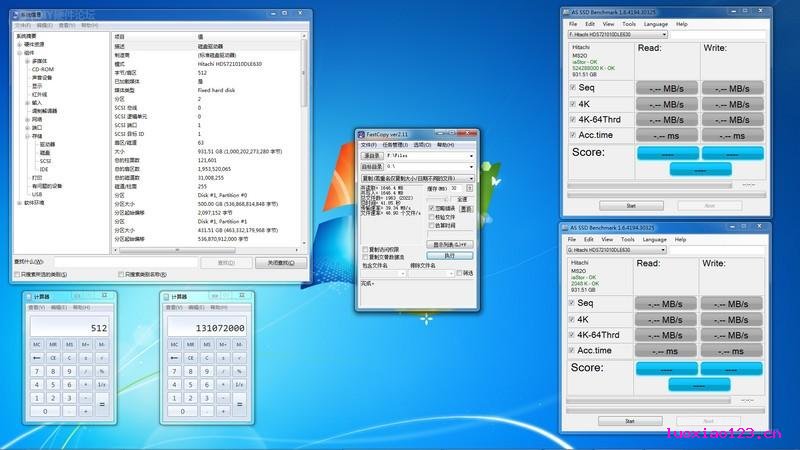Click the 执行 button in FastCopy
800x450 pixels.
coord(449,256)
